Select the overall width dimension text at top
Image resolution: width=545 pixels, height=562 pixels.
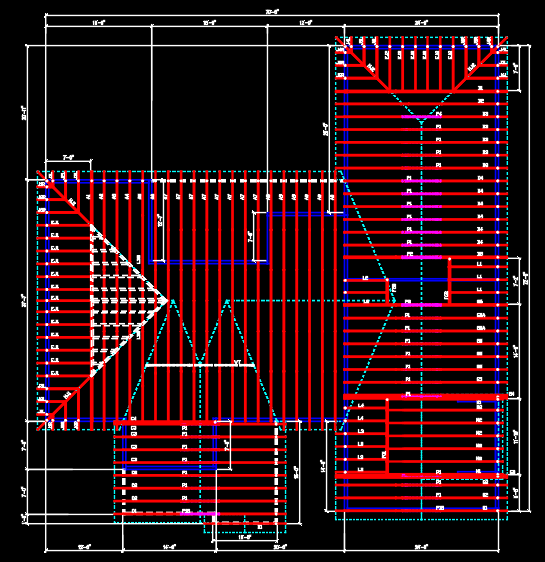272,11
